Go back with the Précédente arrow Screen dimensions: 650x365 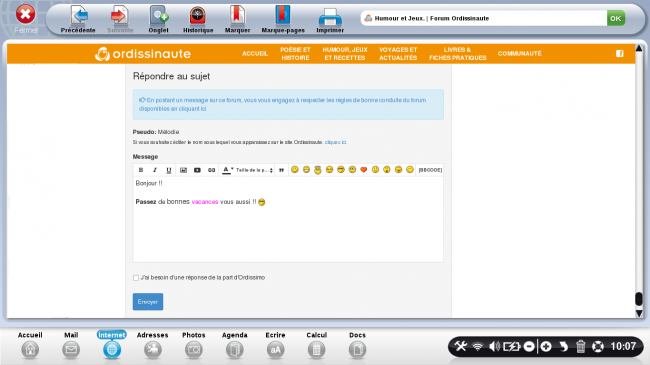[78, 19]
